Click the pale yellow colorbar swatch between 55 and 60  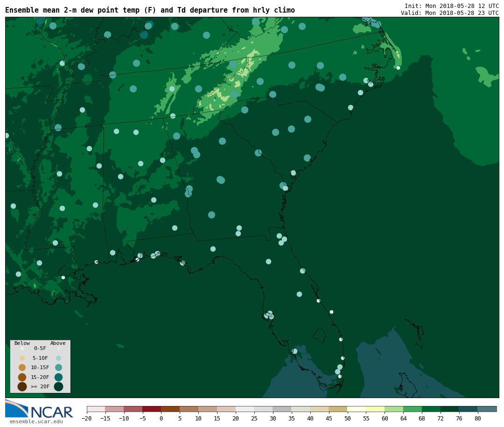click(375, 409)
